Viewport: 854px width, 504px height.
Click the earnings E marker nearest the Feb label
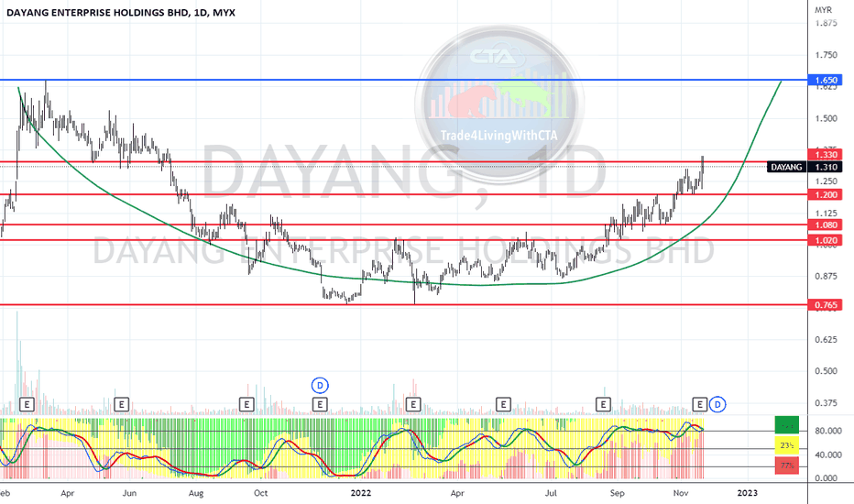tap(27, 404)
